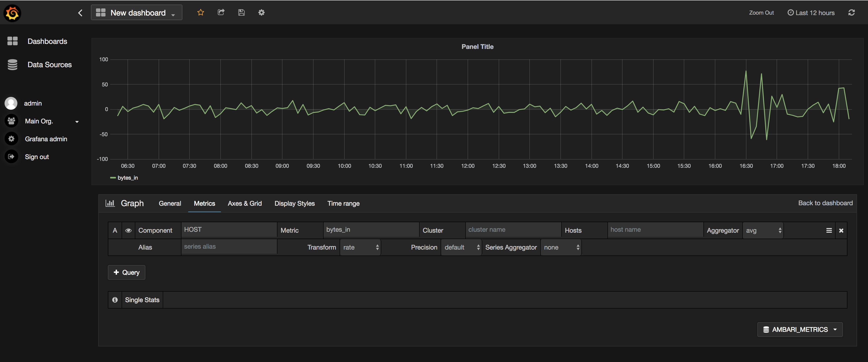Open the Dashboards sidebar section
Screen dimensions: 868x362
pyautogui.click(x=47, y=41)
